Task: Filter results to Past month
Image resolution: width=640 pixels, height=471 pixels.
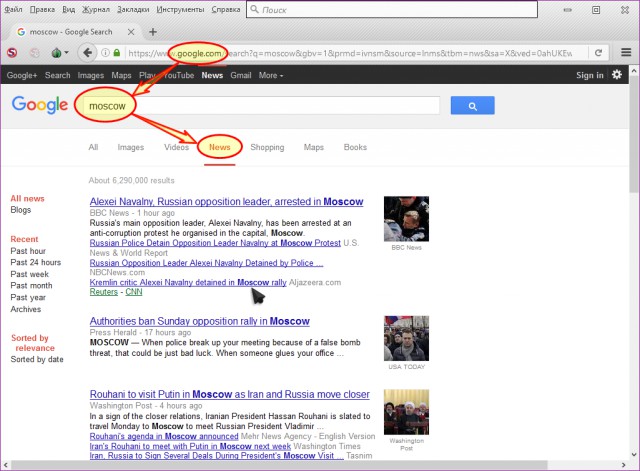Action: click(31, 286)
